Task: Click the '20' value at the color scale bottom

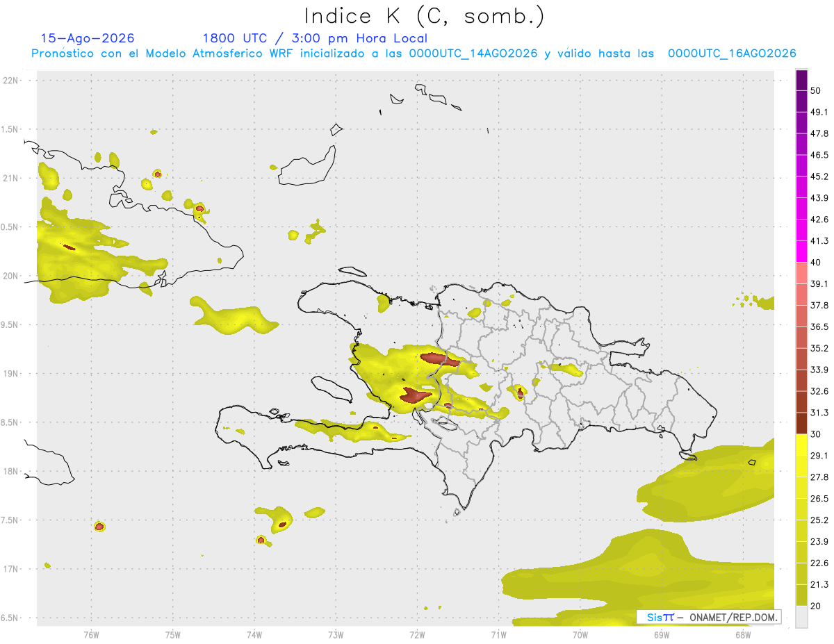Action: click(815, 606)
